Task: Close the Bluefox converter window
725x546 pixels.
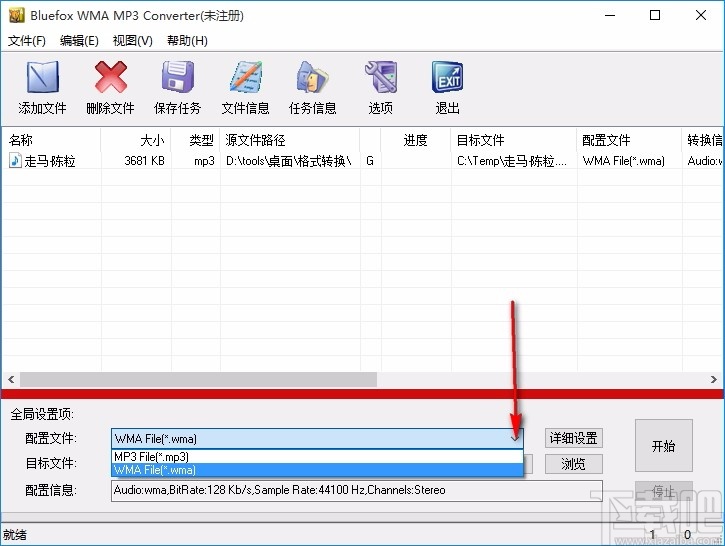Action: 700,15
